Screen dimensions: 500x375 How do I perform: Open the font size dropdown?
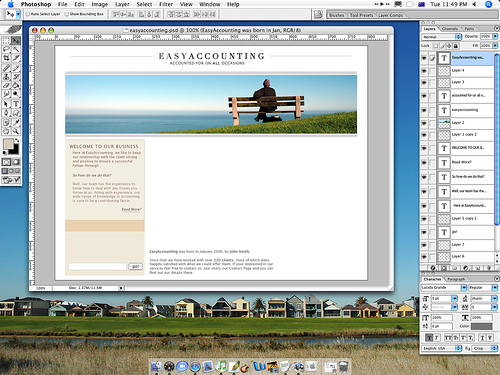[x=455, y=298]
